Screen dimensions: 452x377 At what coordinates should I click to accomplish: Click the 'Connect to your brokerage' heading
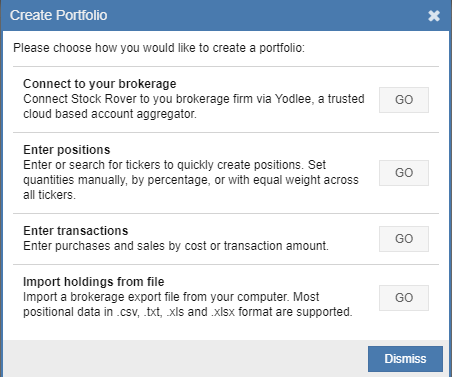[x=100, y=84]
